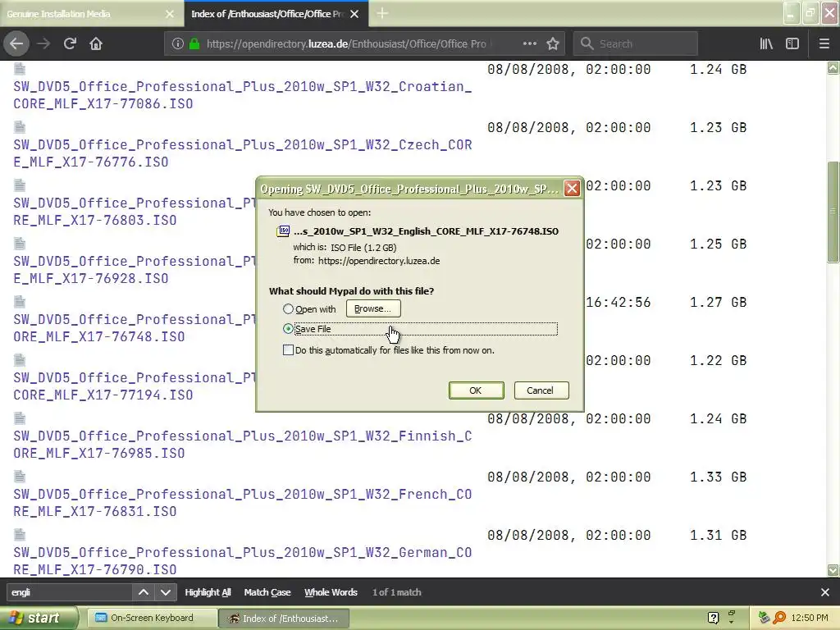The image size is (840, 630).
Task: Open the Finnish Office 2010 ISO link
Action: tap(243, 445)
